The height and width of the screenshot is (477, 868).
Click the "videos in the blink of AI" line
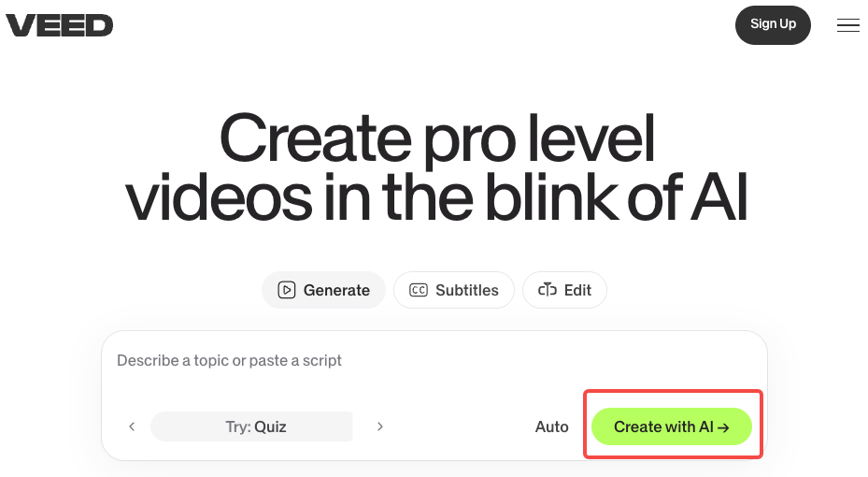[x=436, y=198]
